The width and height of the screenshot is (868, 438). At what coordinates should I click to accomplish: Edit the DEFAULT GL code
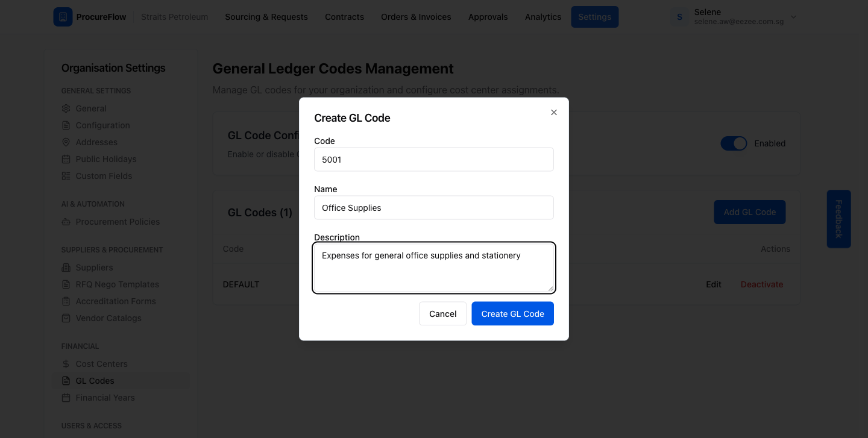(714, 284)
